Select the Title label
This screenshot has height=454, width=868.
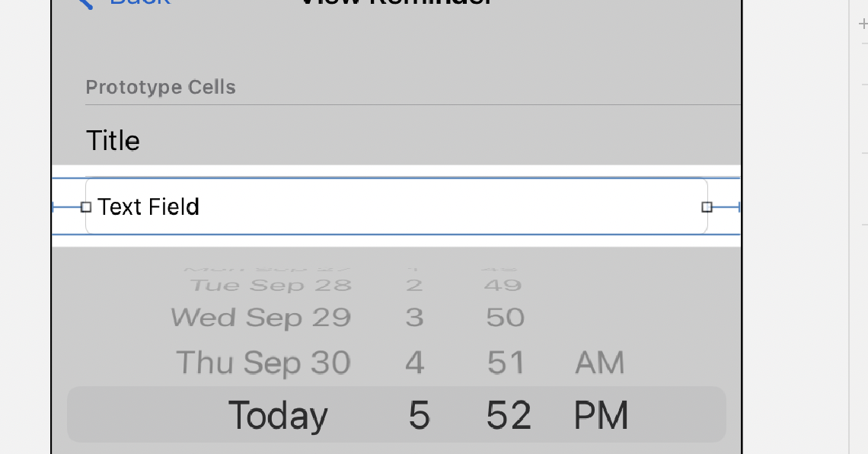[113, 141]
